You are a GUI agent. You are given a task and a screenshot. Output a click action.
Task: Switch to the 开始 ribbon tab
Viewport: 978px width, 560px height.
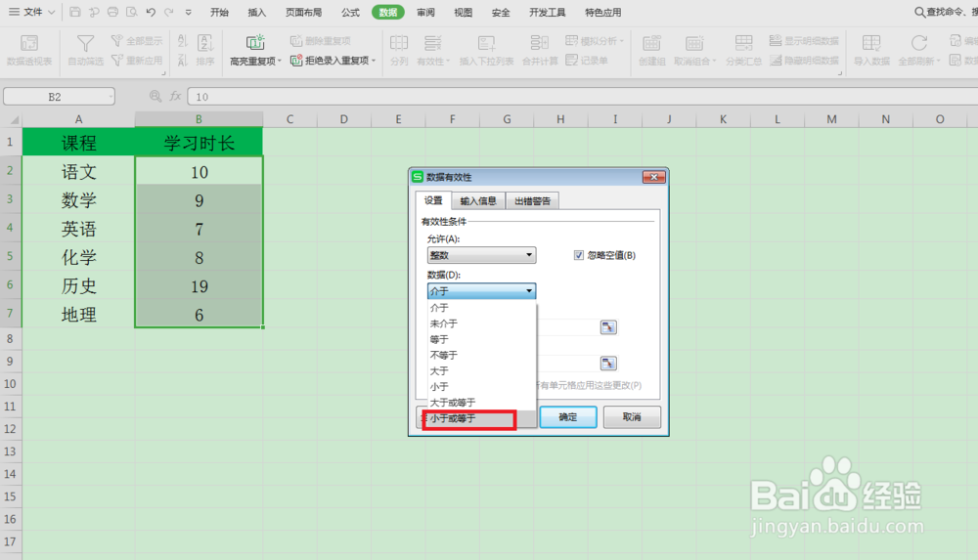tap(219, 12)
